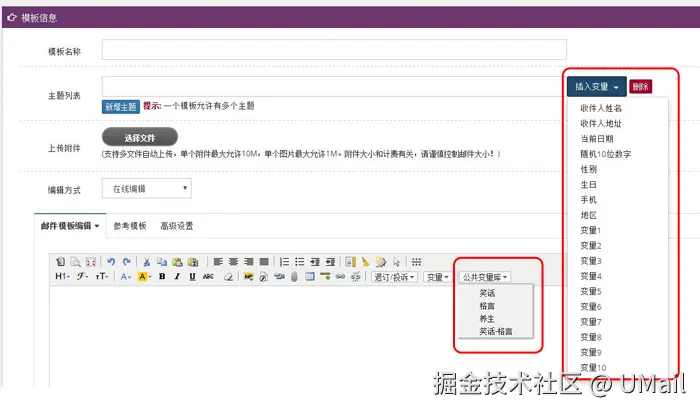The width and height of the screenshot is (700, 412).
Task: Click the red 删除 button
Action: (641, 87)
